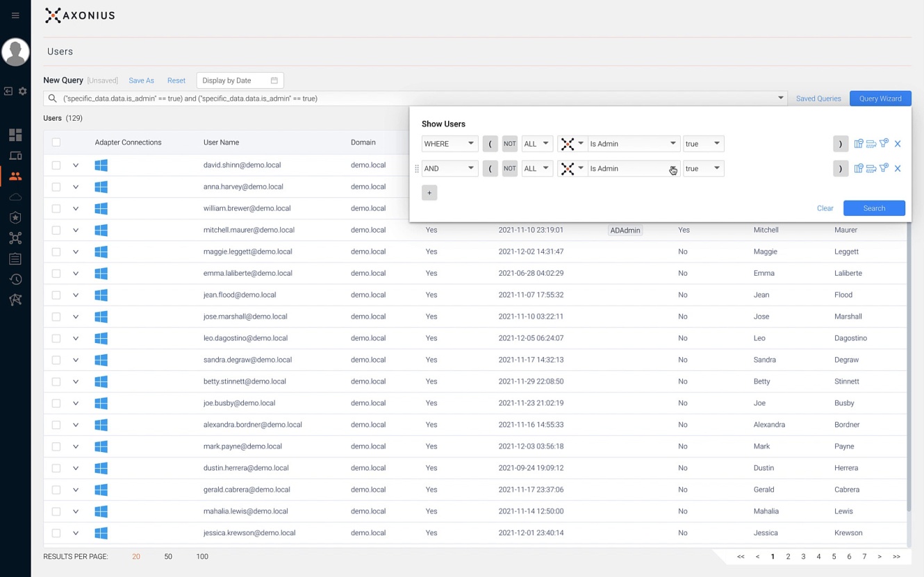
Task: Click Save As for the query
Action: pos(141,81)
